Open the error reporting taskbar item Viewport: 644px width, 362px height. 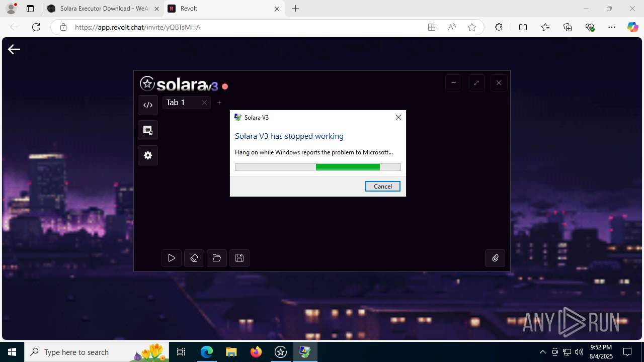click(x=305, y=352)
